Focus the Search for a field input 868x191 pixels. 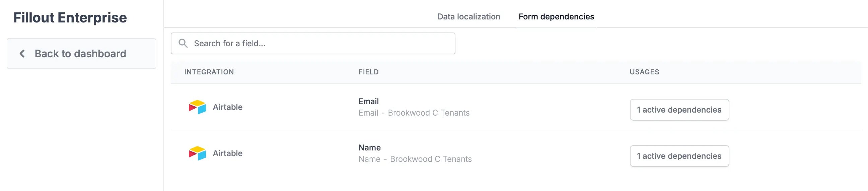[313, 43]
